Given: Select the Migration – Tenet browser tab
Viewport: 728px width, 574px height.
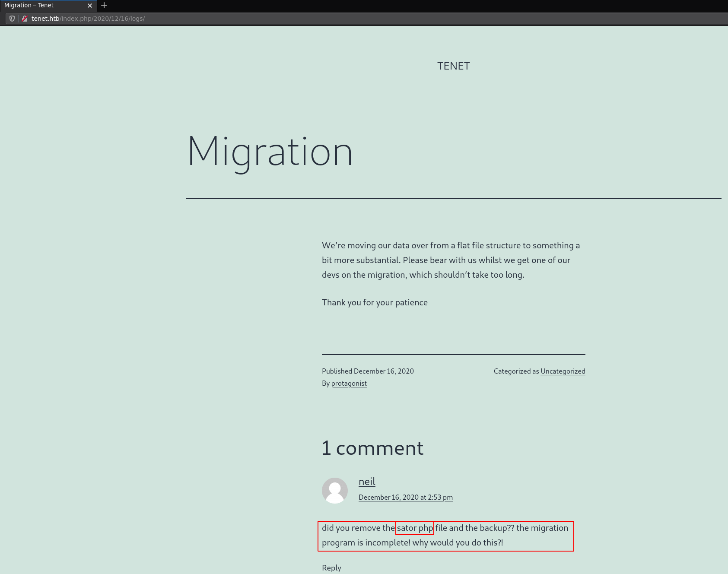Looking at the screenshot, I should coord(43,6).
